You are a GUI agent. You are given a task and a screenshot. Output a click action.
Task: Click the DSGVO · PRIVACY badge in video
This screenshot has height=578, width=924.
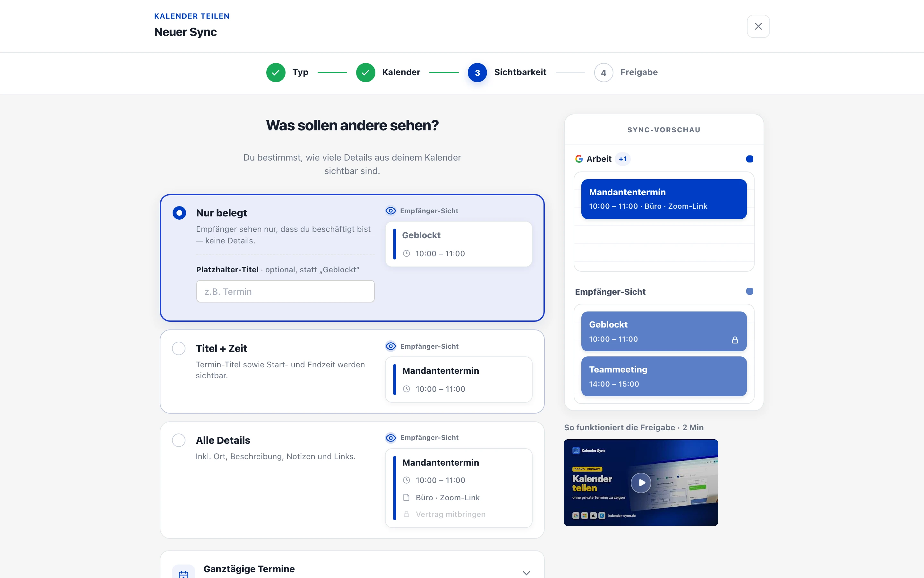(x=587, y=469)
